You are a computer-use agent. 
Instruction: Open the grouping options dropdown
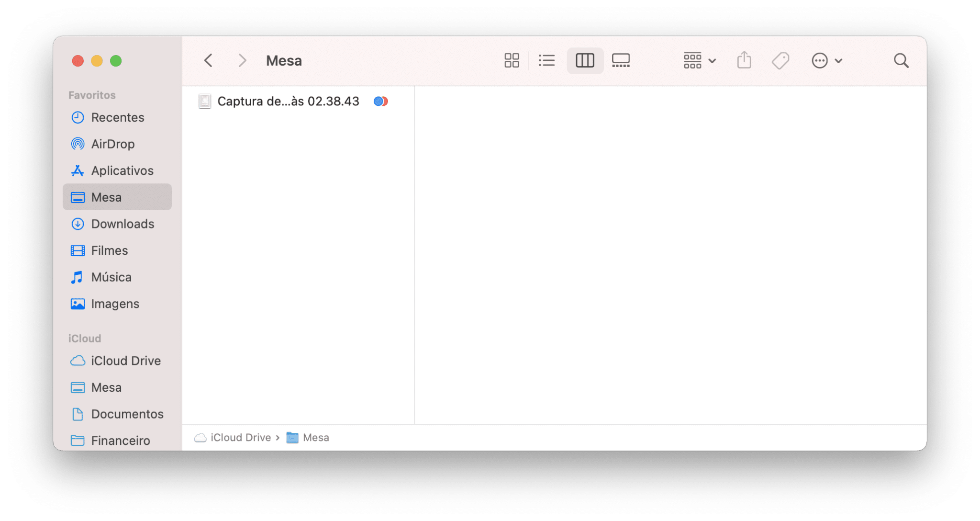click(x=699, y=60)
